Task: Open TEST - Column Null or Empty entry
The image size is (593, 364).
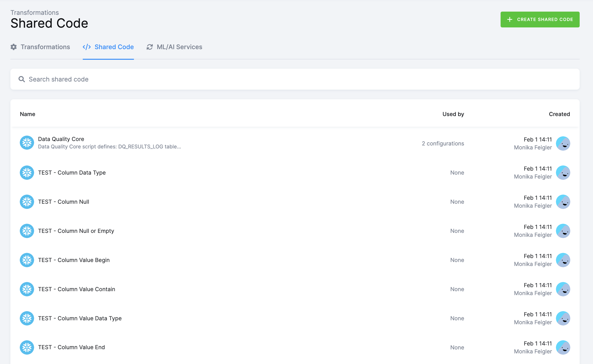Action: pyautogui.click(x=76, y=231)
